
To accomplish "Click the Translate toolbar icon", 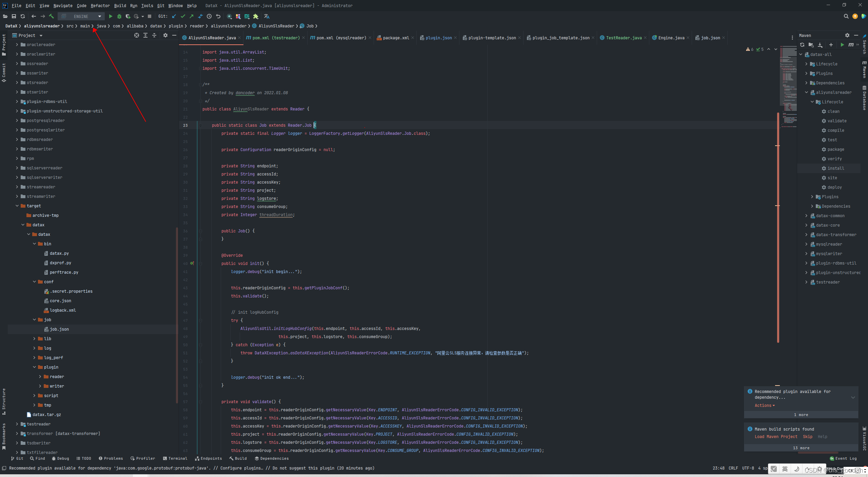I will click(267, 16).
